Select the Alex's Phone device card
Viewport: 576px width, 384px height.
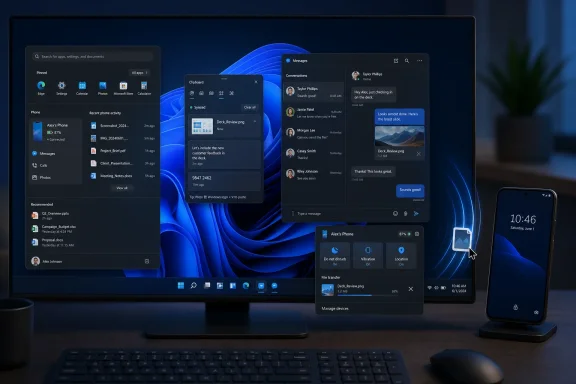click(55, 132)
